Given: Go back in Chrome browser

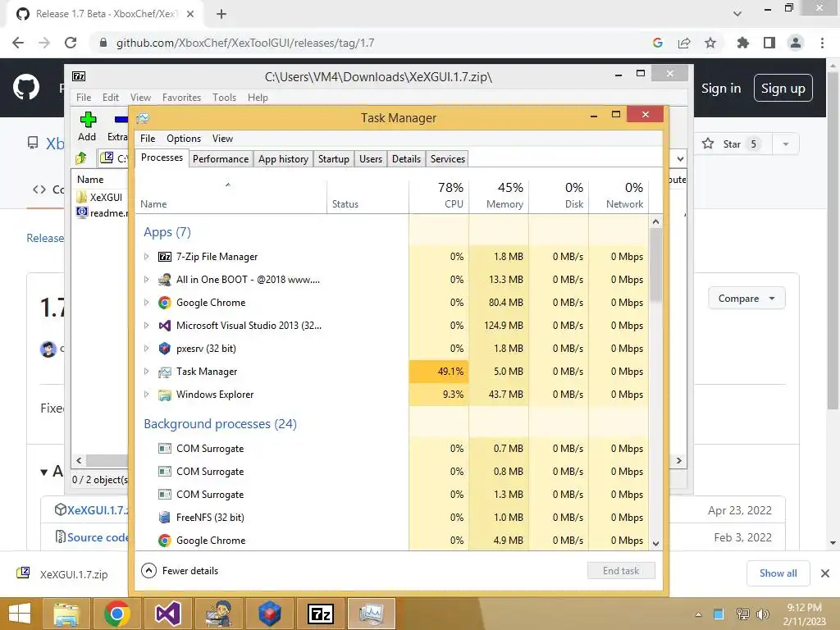Looking at the screenshot, I should tap(18, 43).
